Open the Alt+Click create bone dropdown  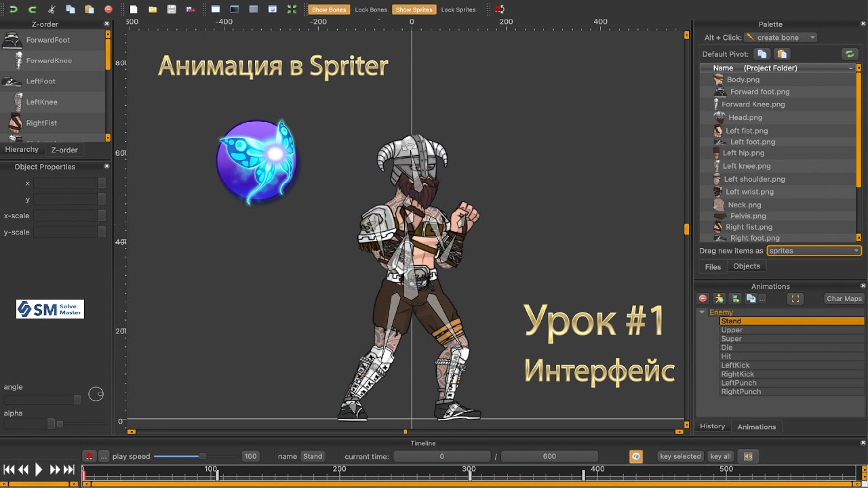point(781,37)
